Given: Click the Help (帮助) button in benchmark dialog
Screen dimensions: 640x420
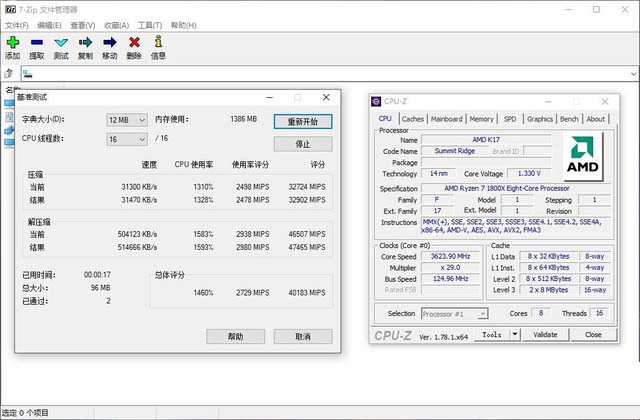Looking at the screenshot, I should 236,336.
